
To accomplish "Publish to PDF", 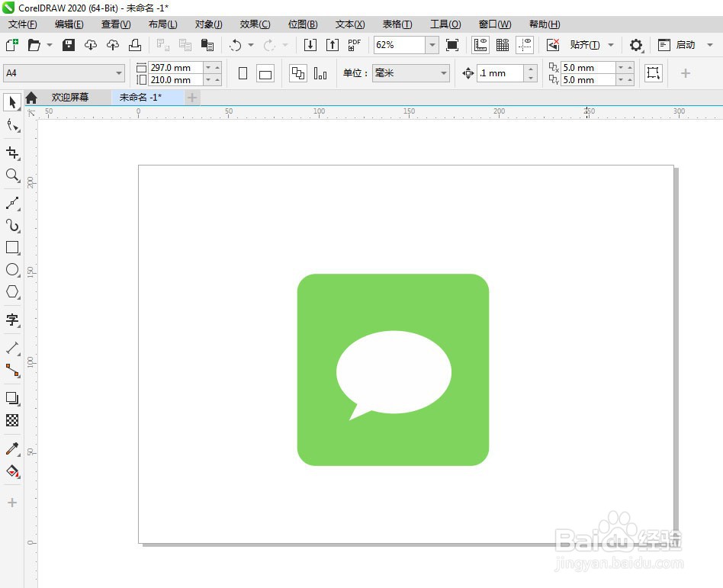I will point(354,45).
